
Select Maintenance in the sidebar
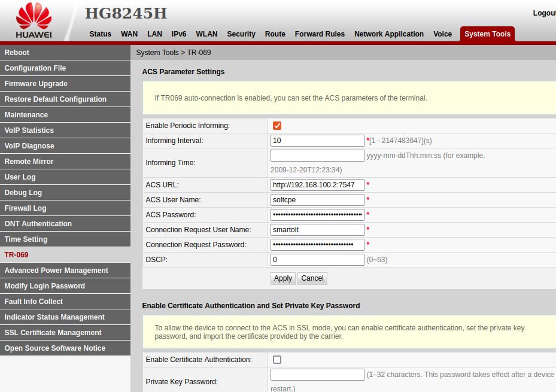tap(65, 115)
